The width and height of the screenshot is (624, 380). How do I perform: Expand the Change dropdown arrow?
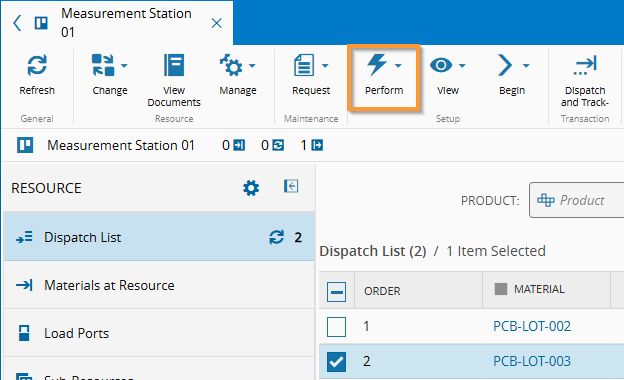(x=124, y=66)
